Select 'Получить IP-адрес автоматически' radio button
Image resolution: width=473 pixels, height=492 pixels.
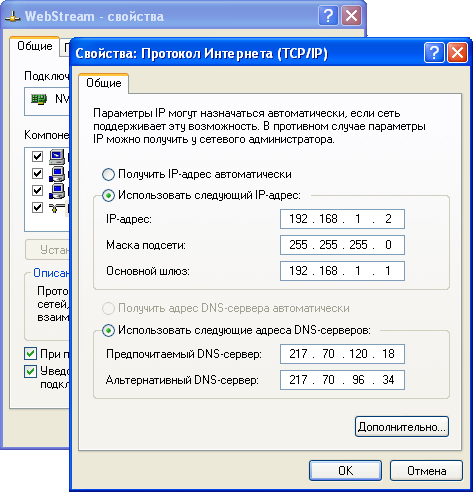point(108,174)
